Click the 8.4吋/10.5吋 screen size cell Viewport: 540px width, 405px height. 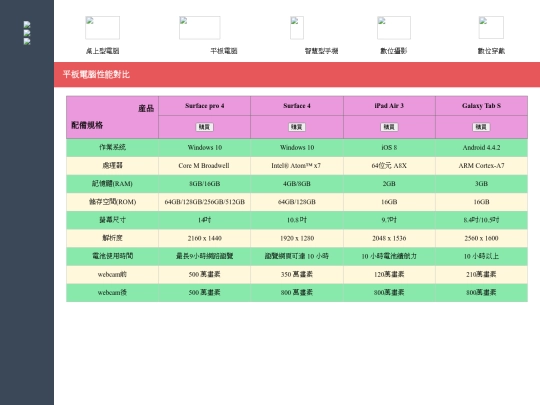(481, 220)
